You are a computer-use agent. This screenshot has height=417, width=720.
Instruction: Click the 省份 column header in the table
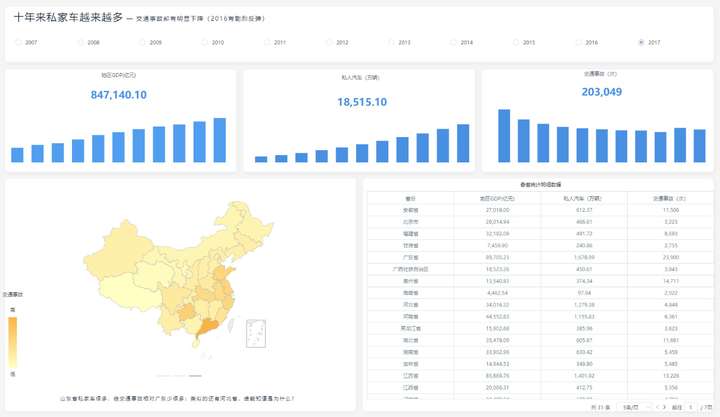click(411, 198)
